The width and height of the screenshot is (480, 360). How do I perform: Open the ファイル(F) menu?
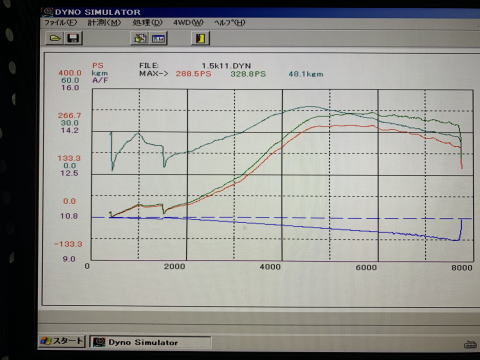(x=60, y=23)
